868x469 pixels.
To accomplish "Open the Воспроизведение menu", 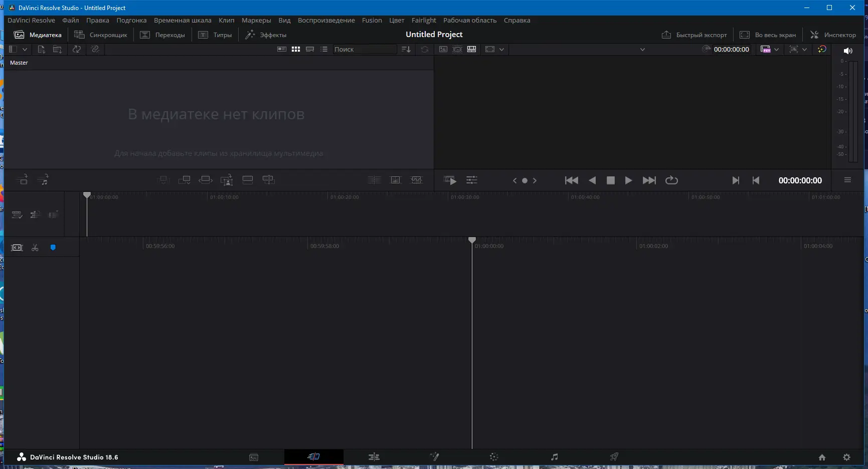I will coord(326,20).
